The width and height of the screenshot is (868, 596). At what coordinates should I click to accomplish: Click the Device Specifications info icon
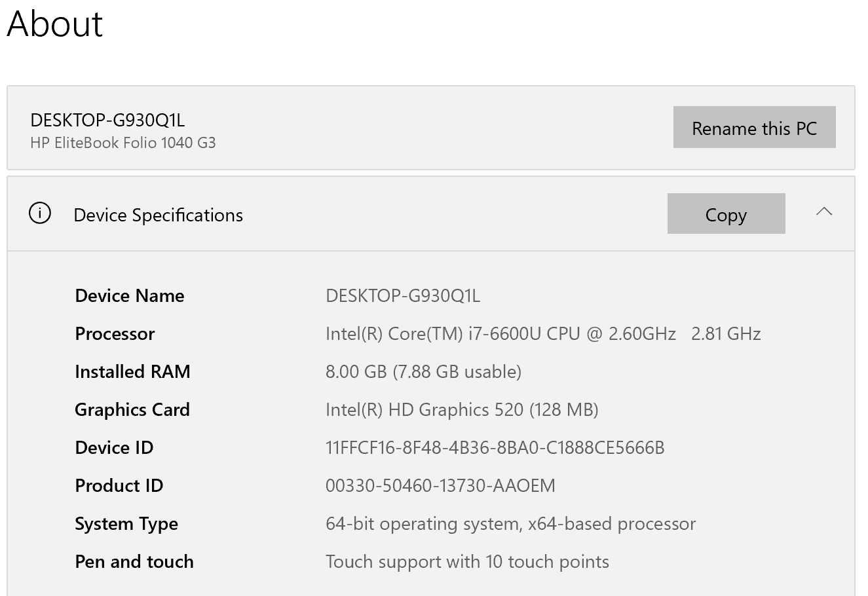coord(40,213)
